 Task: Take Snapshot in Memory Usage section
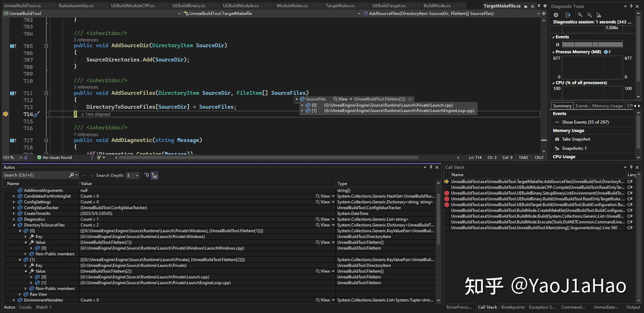pyautogui.click(x=576, y=139)
